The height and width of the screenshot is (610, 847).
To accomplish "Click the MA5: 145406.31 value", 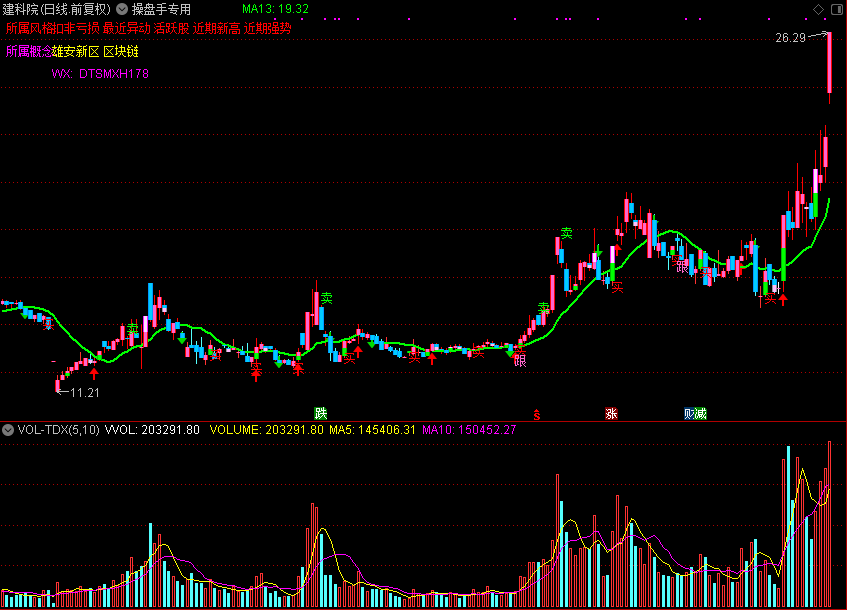I will 372,430.
